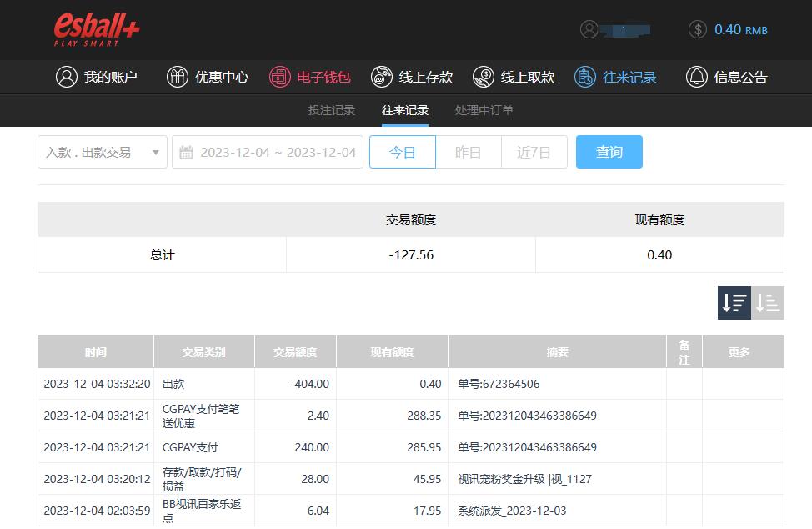Select the 今日 date range
812x529 pixels.
click(403, 152)
